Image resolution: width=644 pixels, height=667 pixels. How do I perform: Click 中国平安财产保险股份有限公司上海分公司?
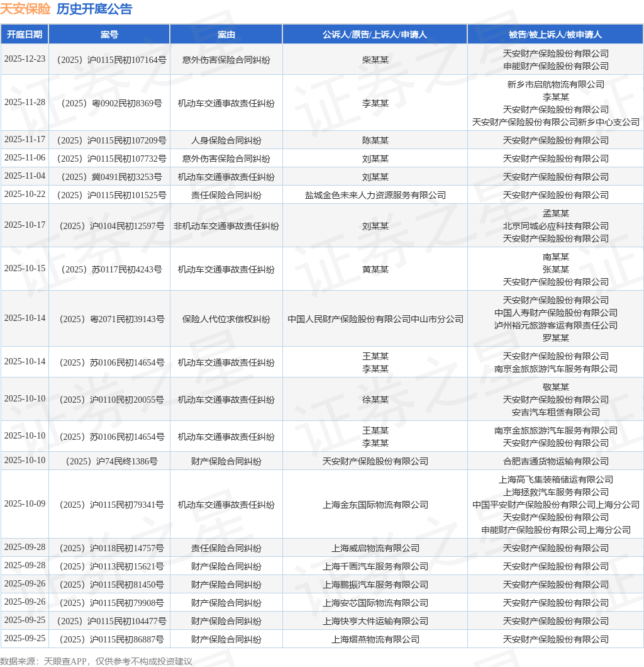555,505
